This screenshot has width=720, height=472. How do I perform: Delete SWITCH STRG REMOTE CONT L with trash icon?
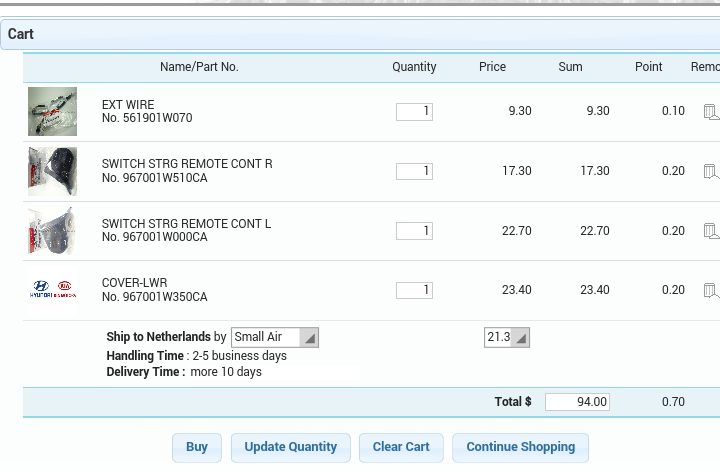coord(710,231)
